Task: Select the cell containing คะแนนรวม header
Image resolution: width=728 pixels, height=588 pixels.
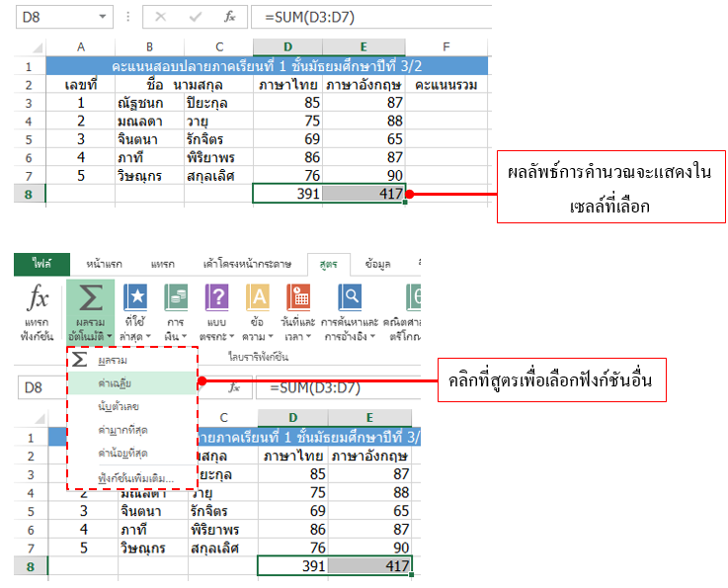Action: pyautogui.click(x=447, y=86)
